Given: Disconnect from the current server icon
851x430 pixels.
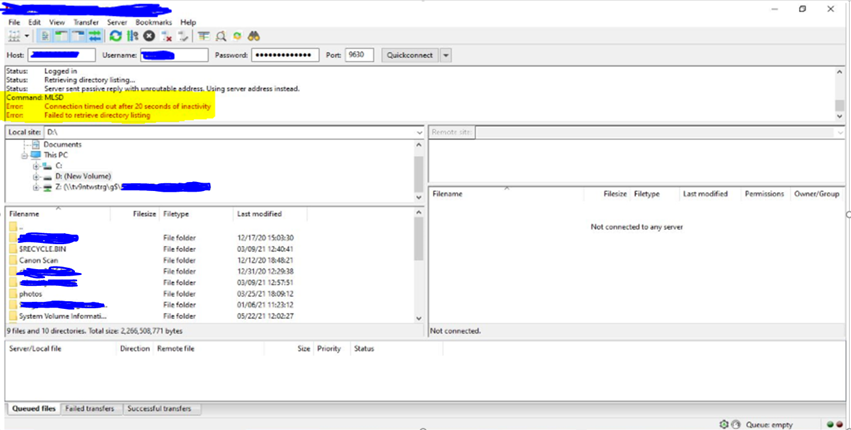Looking at the screenshot, I should [167, 36].
